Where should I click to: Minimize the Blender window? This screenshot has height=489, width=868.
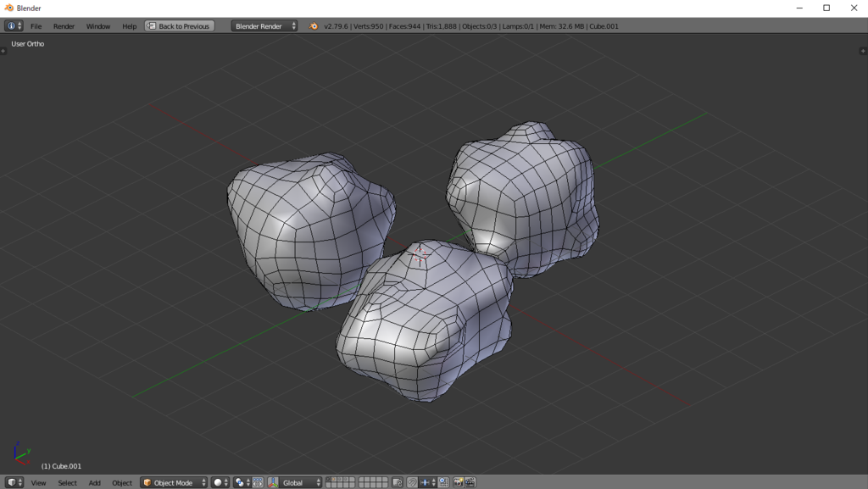pos(799,8)
